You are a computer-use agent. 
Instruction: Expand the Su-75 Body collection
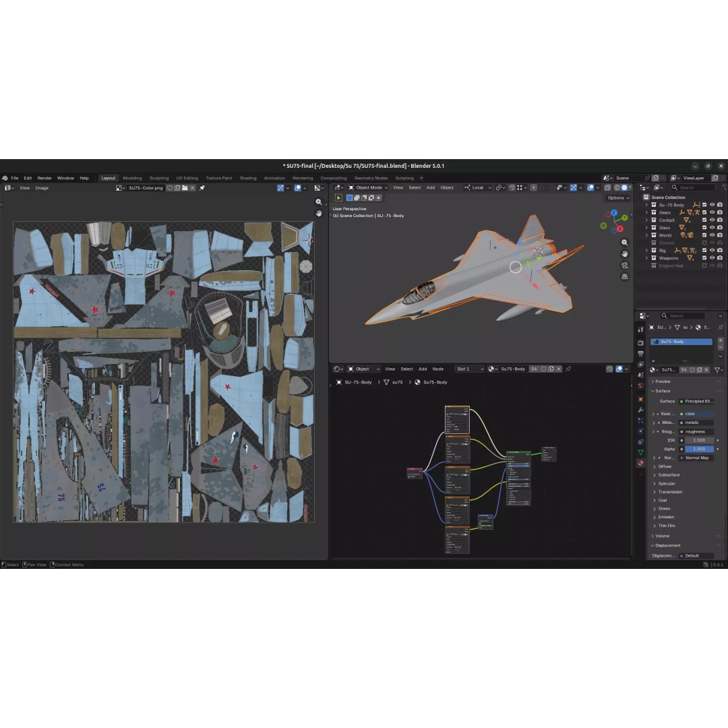point(646,205)
